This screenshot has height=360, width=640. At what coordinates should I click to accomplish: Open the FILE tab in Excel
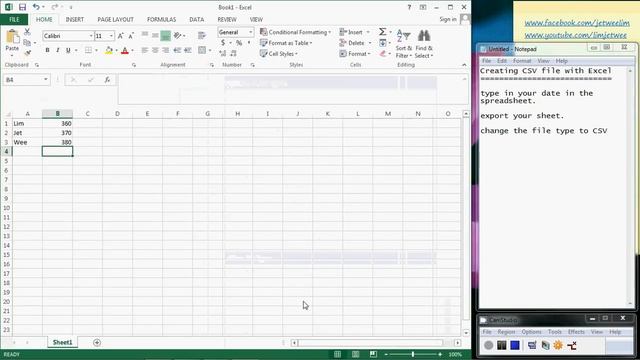coord(14,19)
